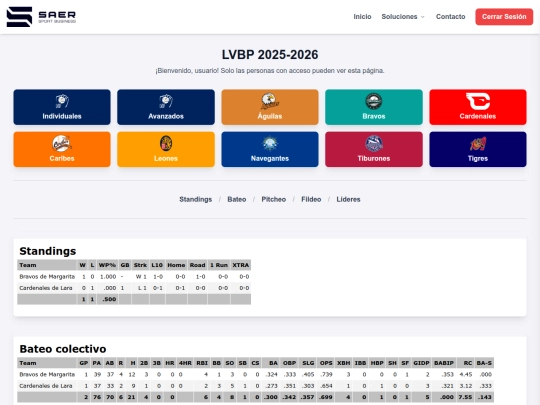Click the BABIP column header
This screenshot has width=540, height=405.
click(x=444, y=363)
